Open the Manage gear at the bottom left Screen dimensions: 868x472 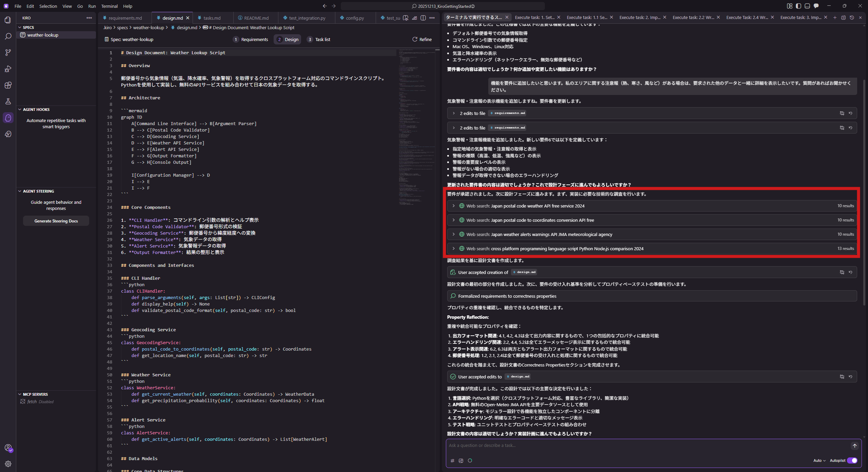(8, 464)
